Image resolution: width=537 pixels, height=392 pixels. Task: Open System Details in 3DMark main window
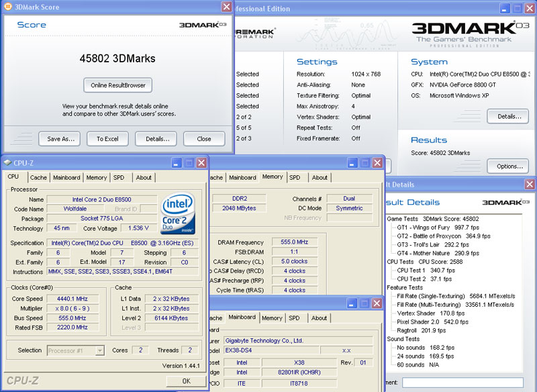coord(508,116)
